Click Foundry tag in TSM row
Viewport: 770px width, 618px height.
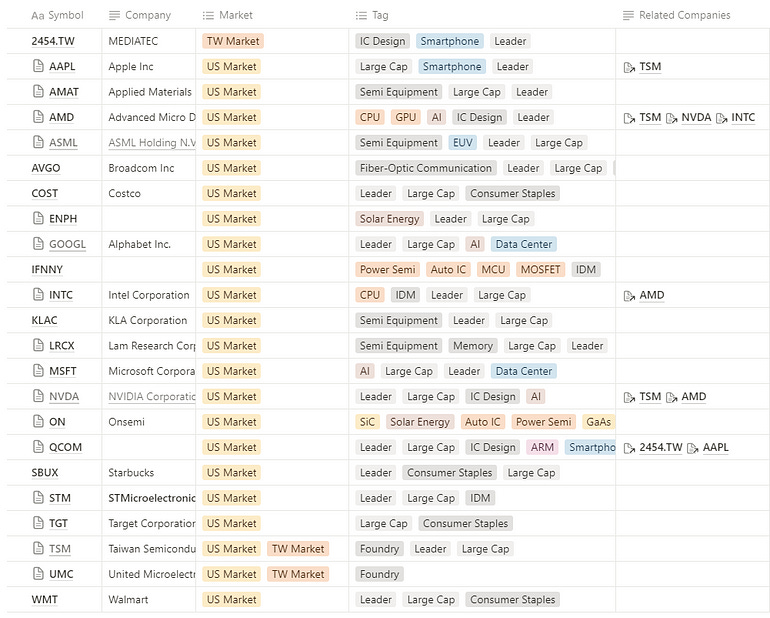pos(380,548)
